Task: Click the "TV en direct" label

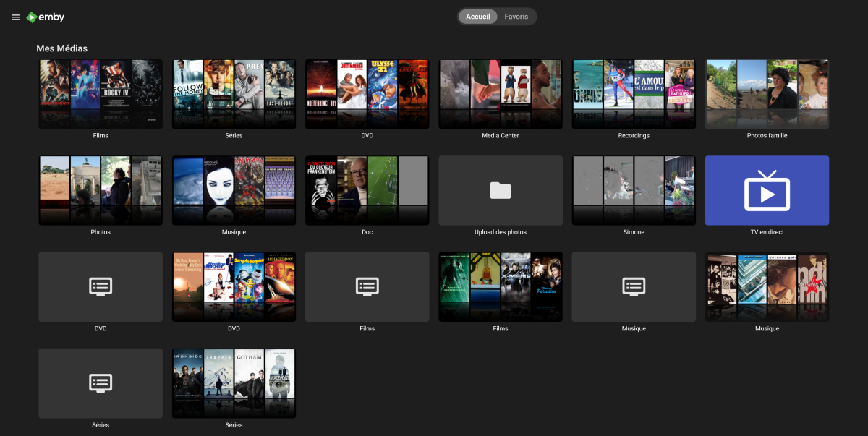Action: [767, 232]
